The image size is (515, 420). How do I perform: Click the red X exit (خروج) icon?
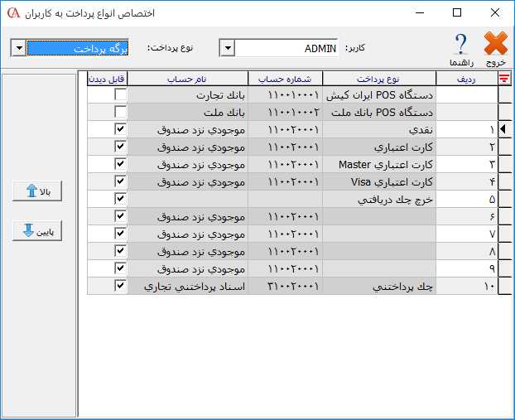(x=495, y=44)
